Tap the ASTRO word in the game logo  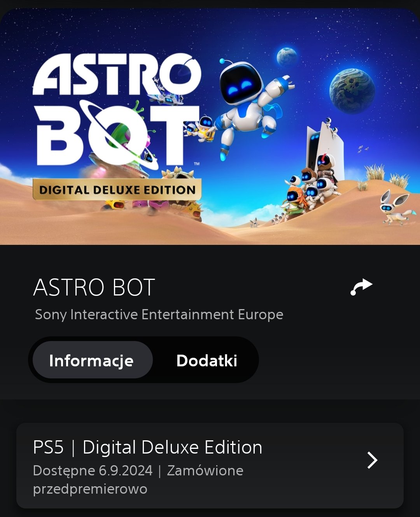point(117,75)
